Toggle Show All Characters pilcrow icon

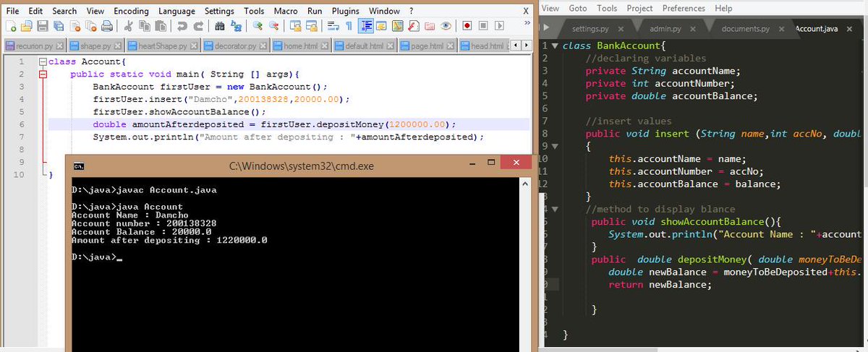coord(349,26)
